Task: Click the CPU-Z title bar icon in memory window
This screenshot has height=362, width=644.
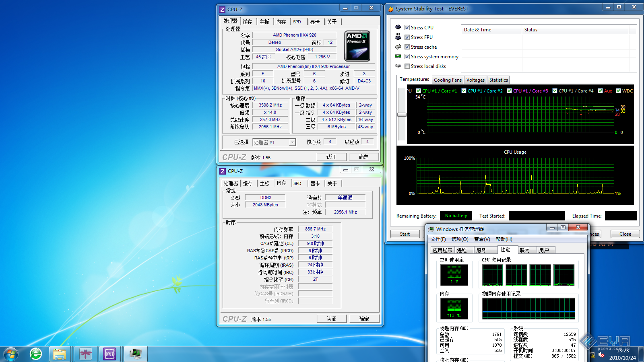Action: (x=223, y=171)
